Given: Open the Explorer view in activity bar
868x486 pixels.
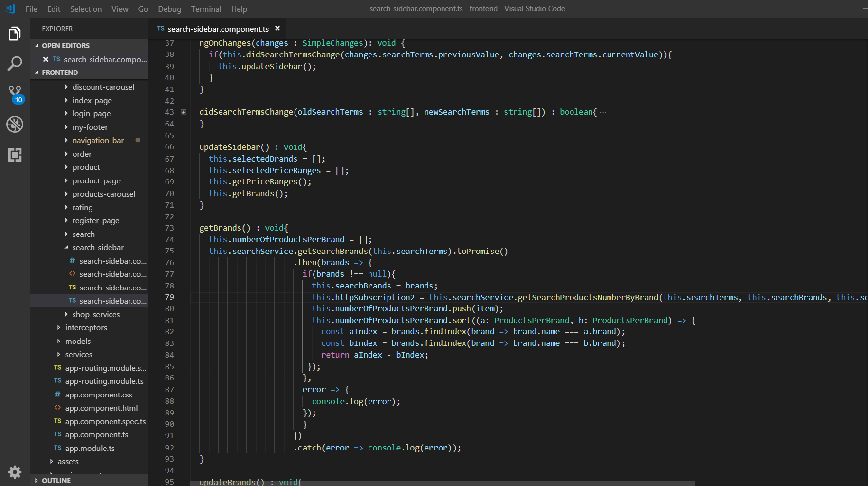Looking at the screenshot, I should 15,34.
